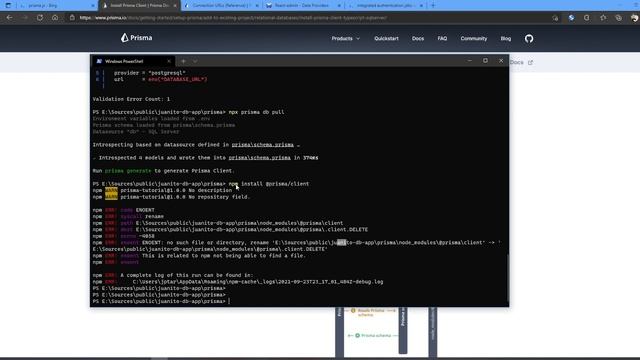Maximize the Windows Terminal window

coord(485,60)
